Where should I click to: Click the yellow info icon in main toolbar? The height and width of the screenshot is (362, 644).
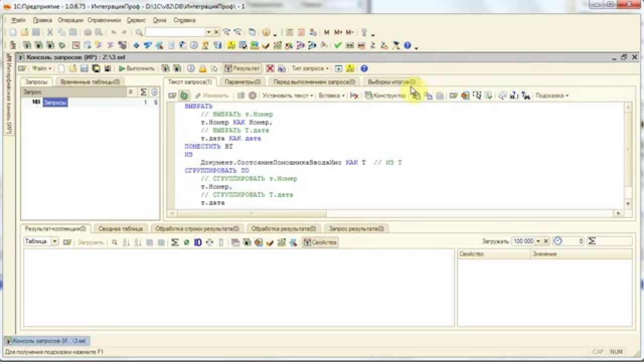(x=266, y=32)
